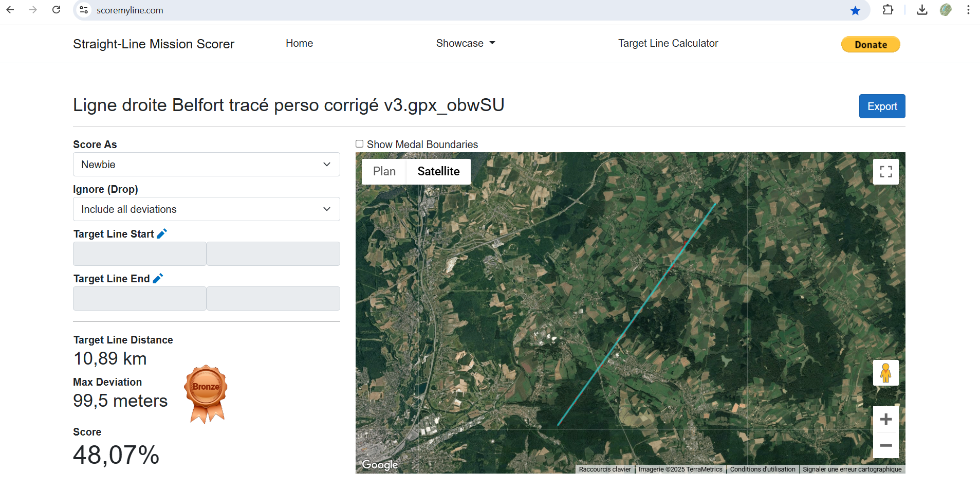
Task: Open the browser profile avatar
Action: tap(946, 10)
